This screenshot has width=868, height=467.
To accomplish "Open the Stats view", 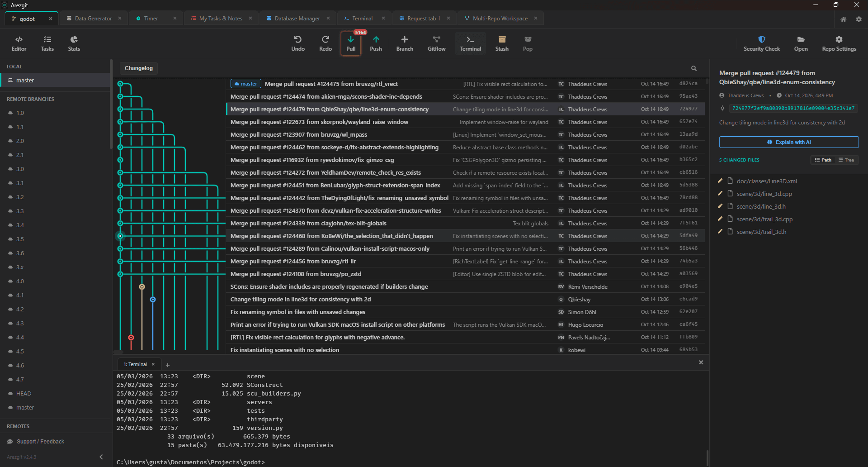I will [74, 43].
